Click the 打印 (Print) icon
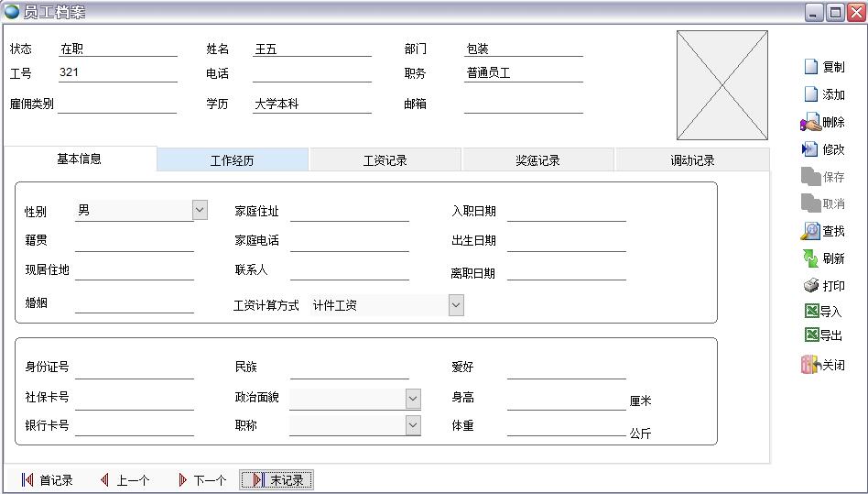The image size is (868, 494). point(810,286)
